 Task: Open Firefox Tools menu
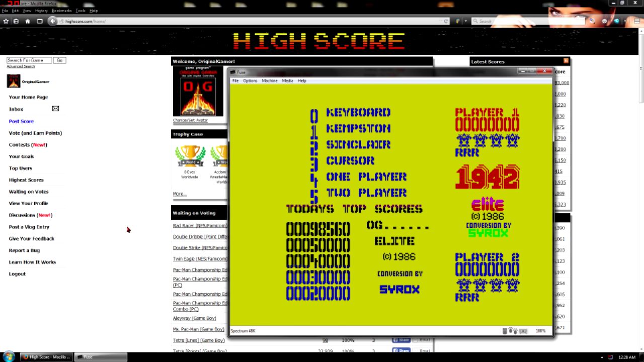coord(80,11)
